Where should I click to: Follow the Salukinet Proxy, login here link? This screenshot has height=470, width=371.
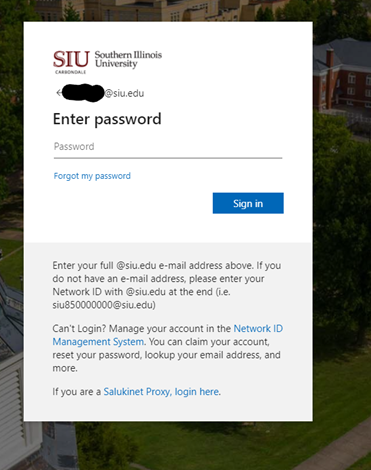click(x=161, y=392)
